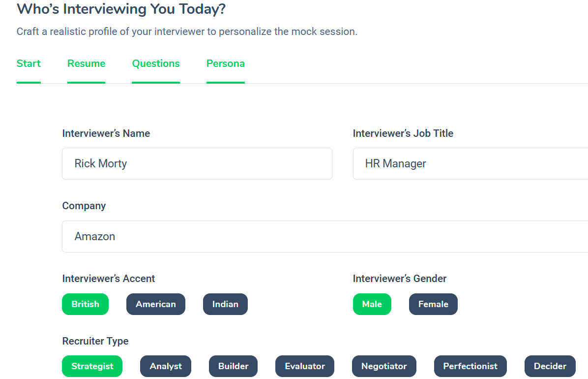Go to the Questions tab

[156, 63]
